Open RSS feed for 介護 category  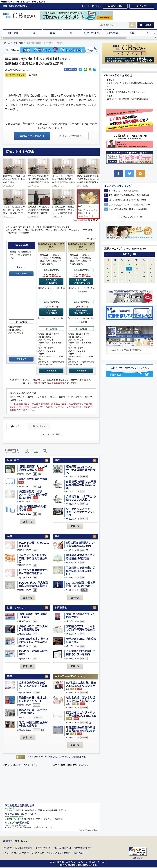pos(94,460)
